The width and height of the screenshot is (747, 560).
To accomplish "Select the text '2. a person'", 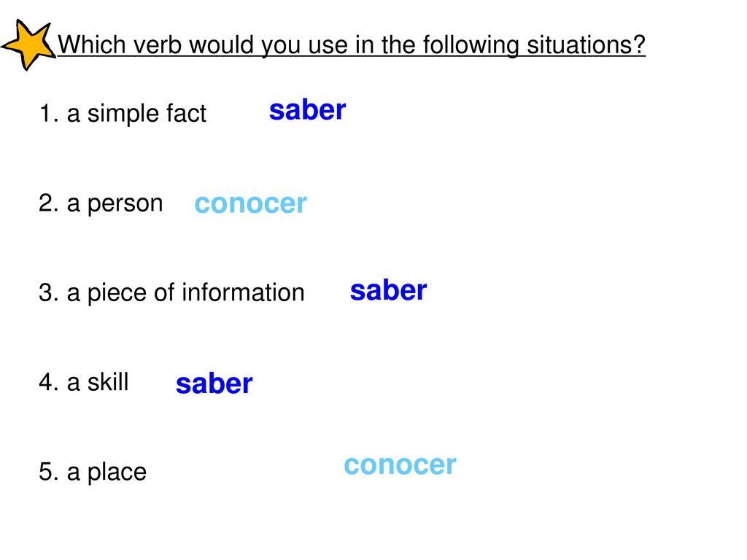I will click(101, 204).
